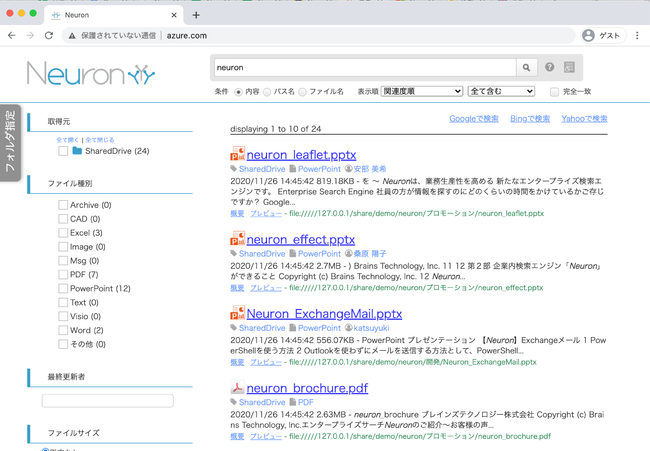Open neuron_leaflet.pptx result link
The height and width of the screenshot is (451, 650).
point(301,155)
